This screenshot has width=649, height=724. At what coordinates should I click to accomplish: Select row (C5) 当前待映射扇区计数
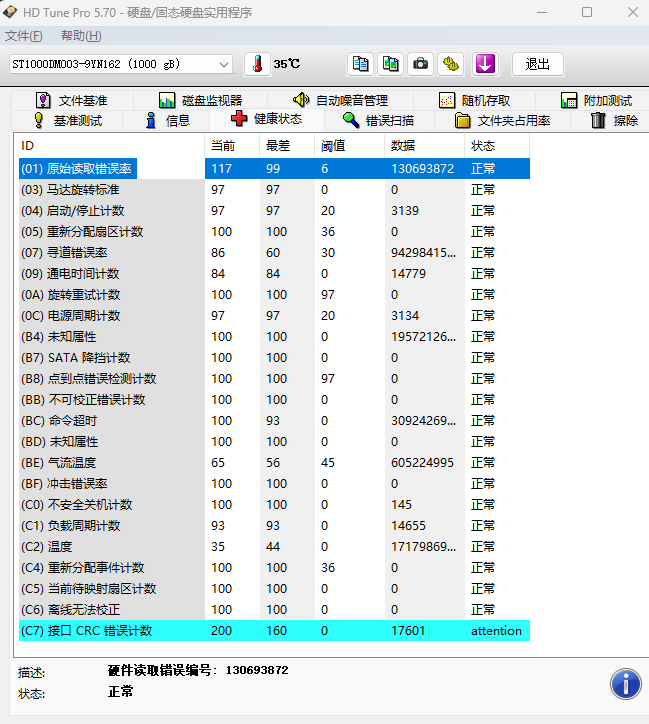pyautogui.click(x=274, y=589)
